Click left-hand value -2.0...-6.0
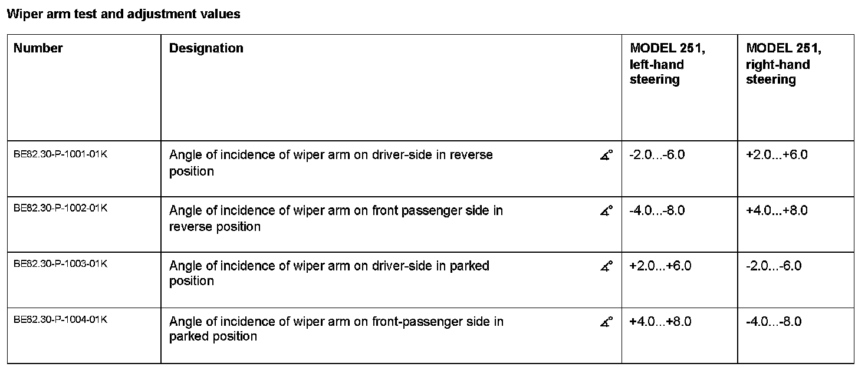 coord(657,155)
